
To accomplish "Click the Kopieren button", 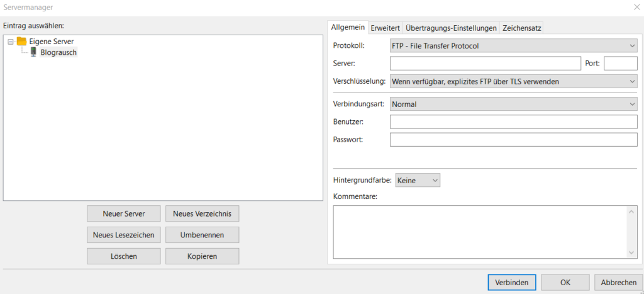I will pyautogui.click(x=202, y=256).
